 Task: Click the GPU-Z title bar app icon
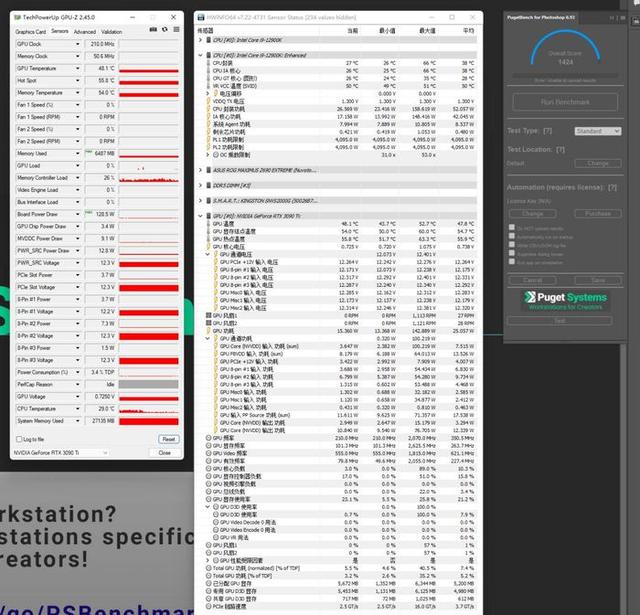click(18, 17)
